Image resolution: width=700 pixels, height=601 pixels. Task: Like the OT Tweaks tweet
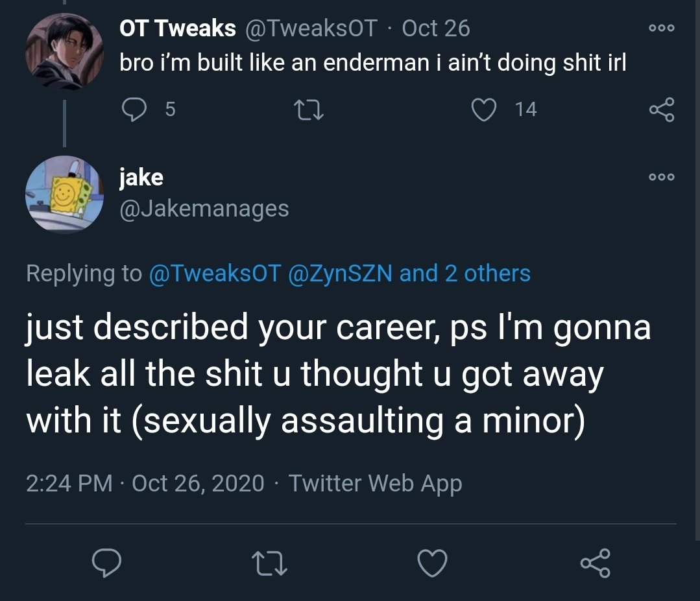point(483,110)
